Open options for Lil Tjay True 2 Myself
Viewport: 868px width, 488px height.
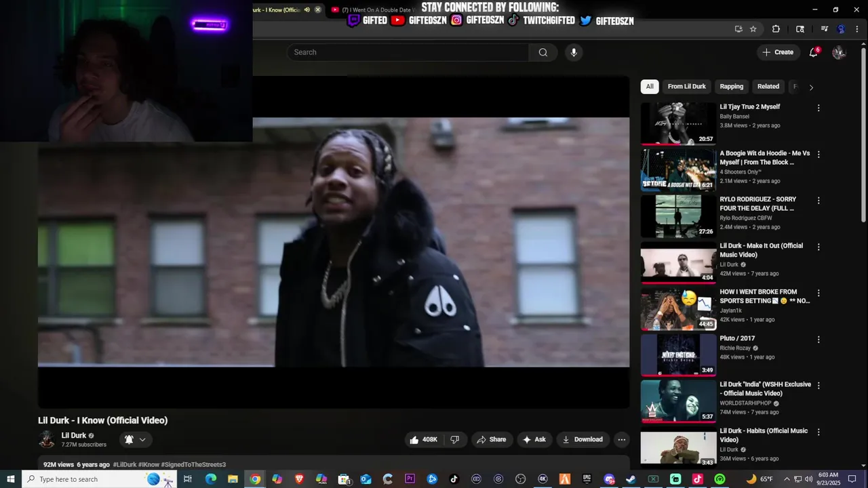click(818, 108)
